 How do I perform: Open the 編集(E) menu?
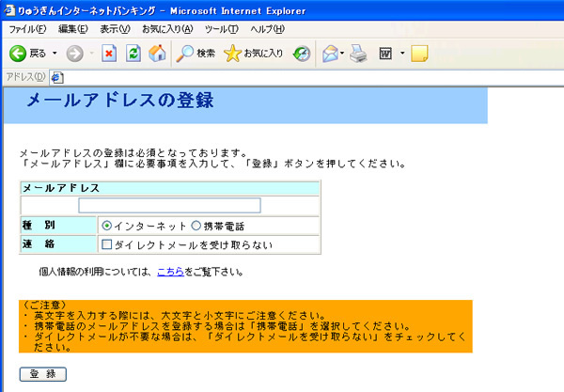tap(73, 29)
